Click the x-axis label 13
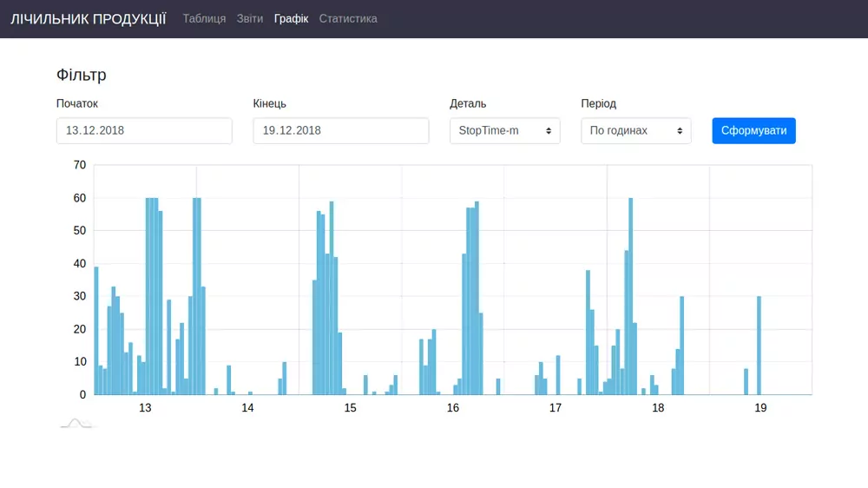Image resolution: width=868 pixels, height=488 pixels. click(x=145, y=408)
